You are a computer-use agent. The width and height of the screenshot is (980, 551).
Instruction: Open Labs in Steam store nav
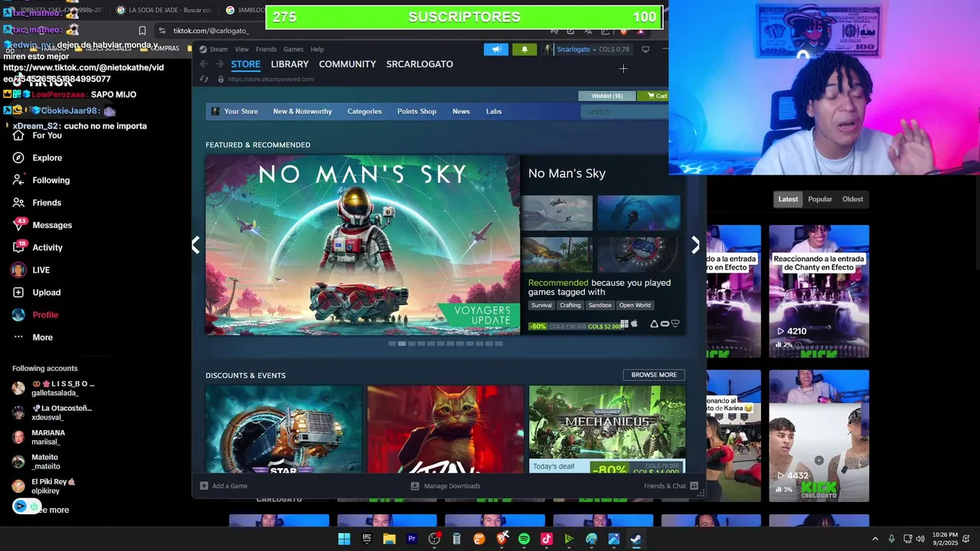pyautogui.click(x=494, y=112)
